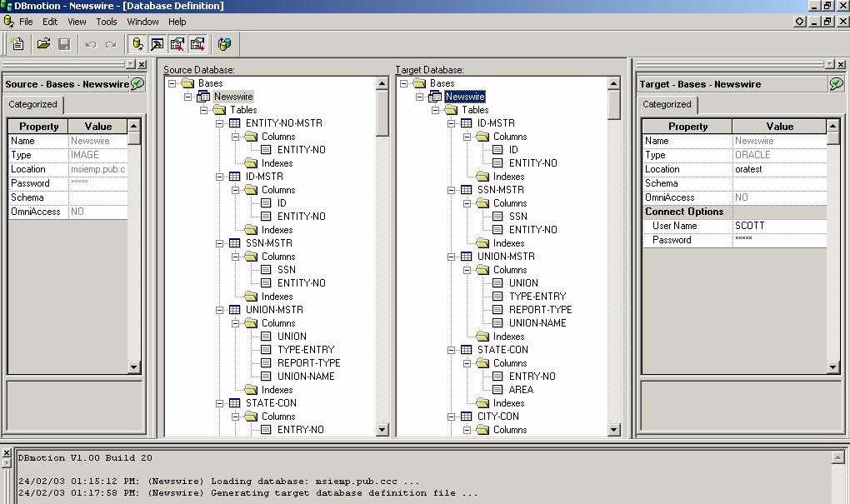Image resolution: width=850 pixels, height=504 pixels.
Task: Click green icon beside Source - Bases - Newswire
Action: click(x=137, y=83)
